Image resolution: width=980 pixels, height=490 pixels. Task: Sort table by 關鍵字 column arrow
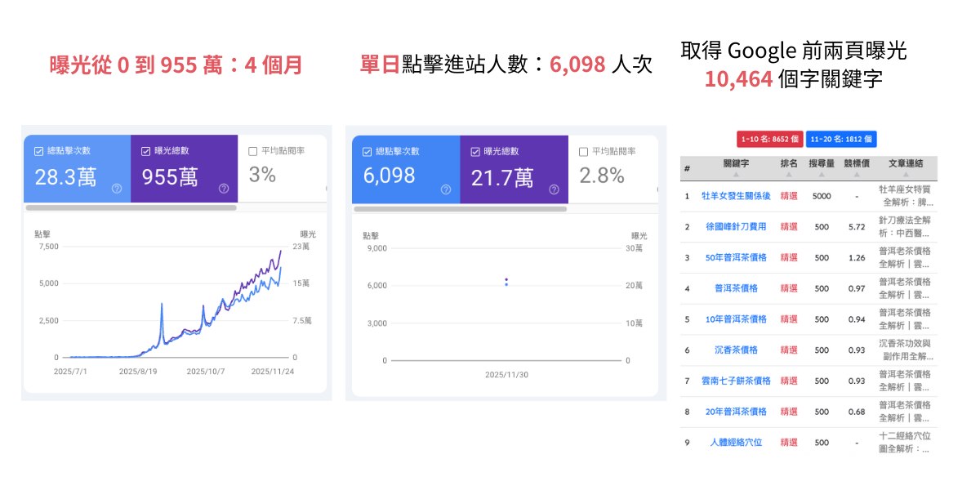coord(736,174)
